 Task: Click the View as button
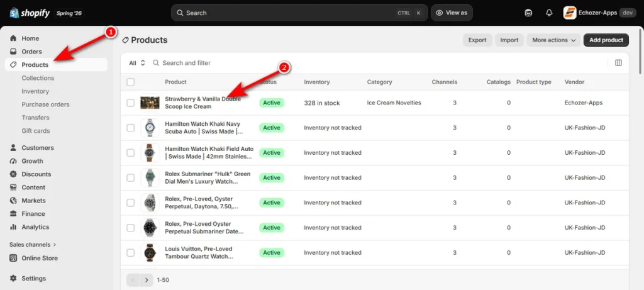pyautogui.click(x=452, y=13)
